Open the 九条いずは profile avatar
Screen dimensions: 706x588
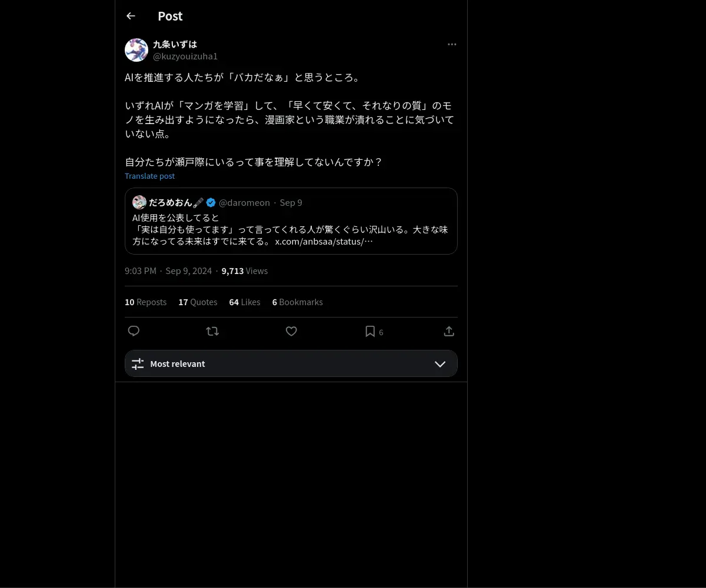136,50
